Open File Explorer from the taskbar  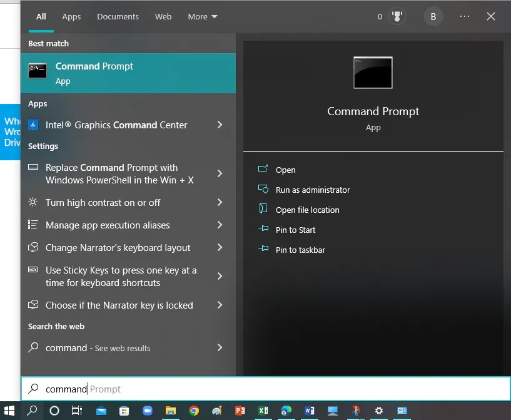pyautogui.click(x=170, y=412)
